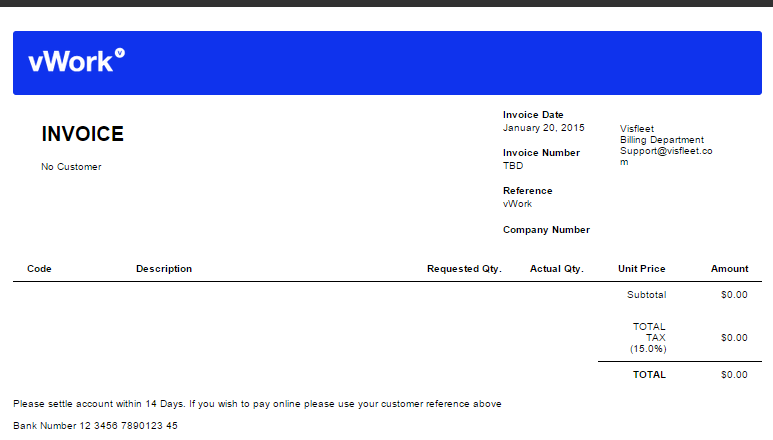Click the 'Invoice Date' label

pyautogui.click(x=533, y=115)
